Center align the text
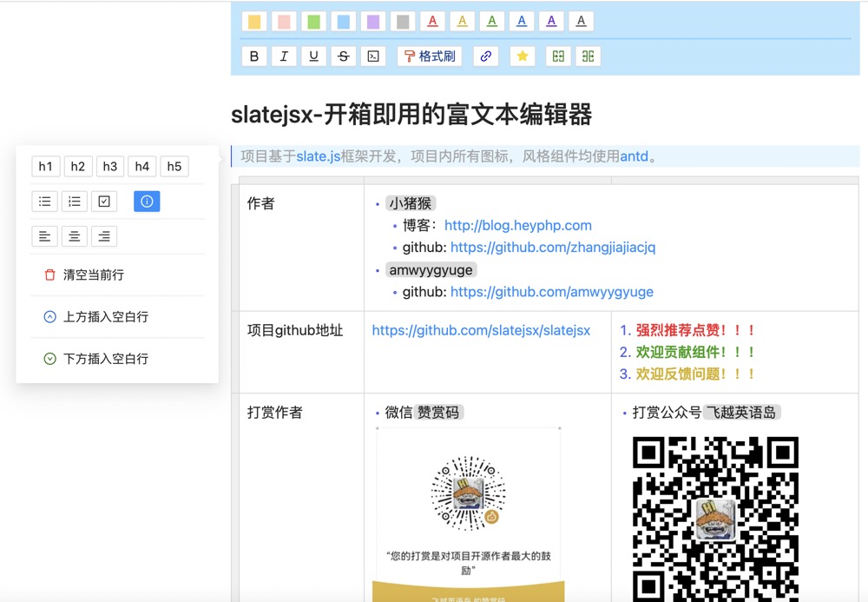868x602 pixels. pos(74,236)
